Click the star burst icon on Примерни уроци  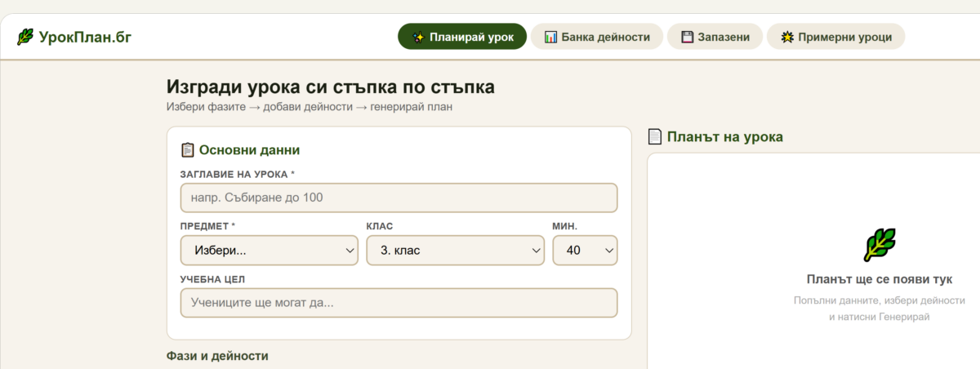(787, 37)
